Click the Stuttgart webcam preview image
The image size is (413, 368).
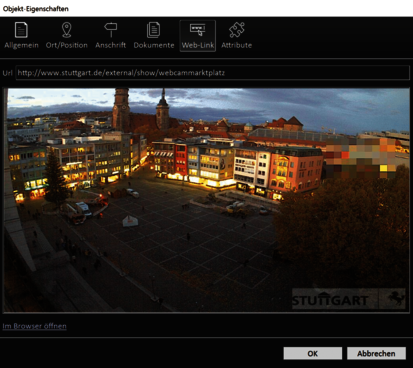click(207, 200)
